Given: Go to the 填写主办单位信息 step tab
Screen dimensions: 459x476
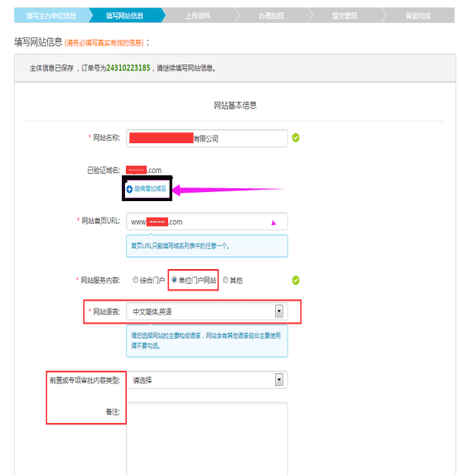Looking at the screenshot, I should pos(51,16).
